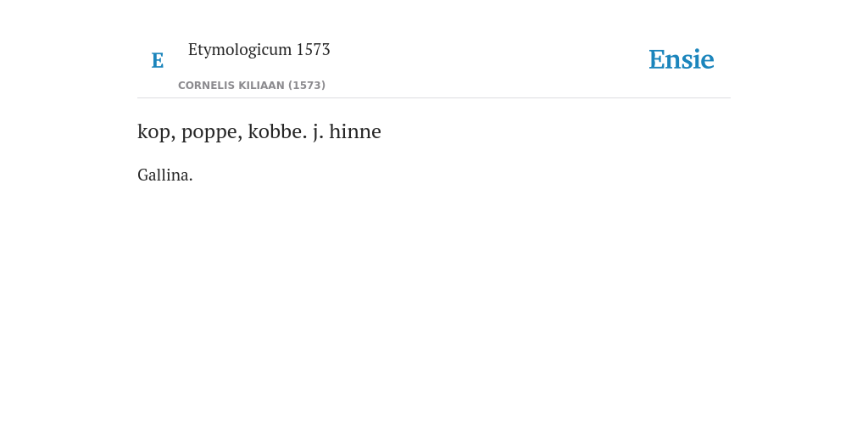This screenshot has width=868, height=434.
Task: Select the definition text Gallina.
Action: 165,175
